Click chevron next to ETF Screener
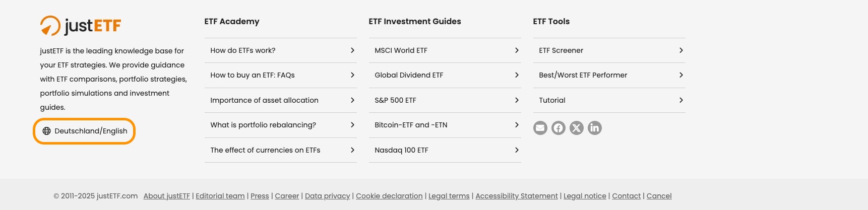Viewport: 868px width, 210px height. coord(681,50)
